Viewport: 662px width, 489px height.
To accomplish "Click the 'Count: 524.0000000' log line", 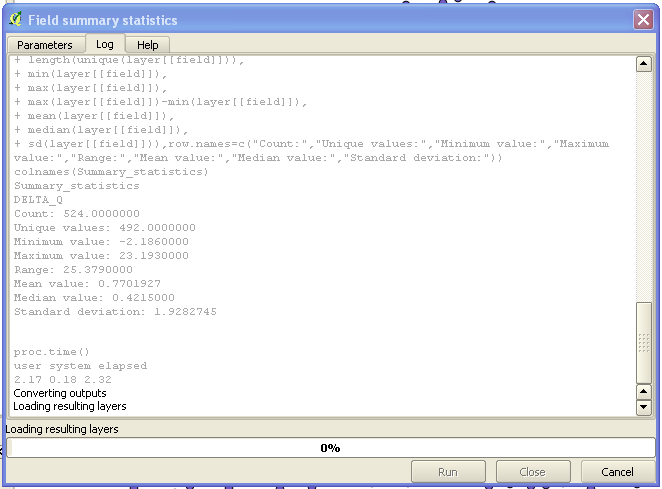I will coord(77,214).
